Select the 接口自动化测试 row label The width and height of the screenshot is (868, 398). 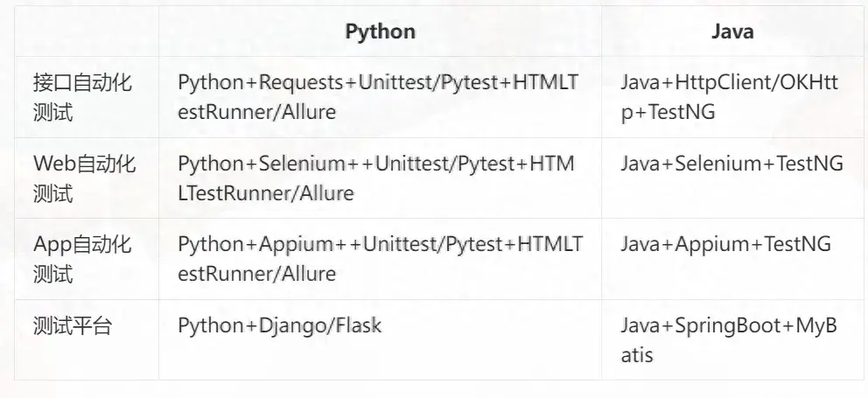point(82,97)
